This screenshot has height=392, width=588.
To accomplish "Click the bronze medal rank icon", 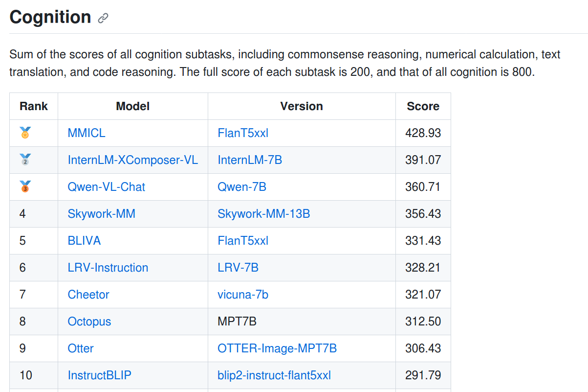I will 25,186.
